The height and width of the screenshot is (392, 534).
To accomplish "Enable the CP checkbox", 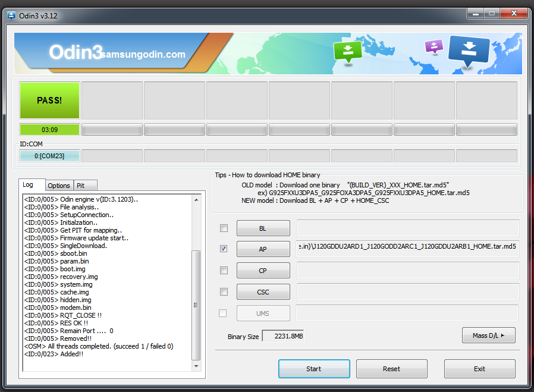I will 224,271.
